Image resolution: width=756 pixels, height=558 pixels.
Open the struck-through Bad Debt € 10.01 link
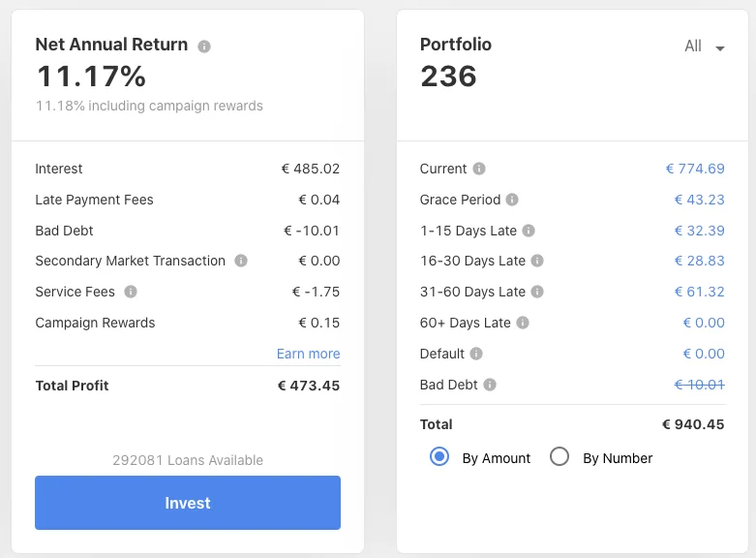point(699,385)
